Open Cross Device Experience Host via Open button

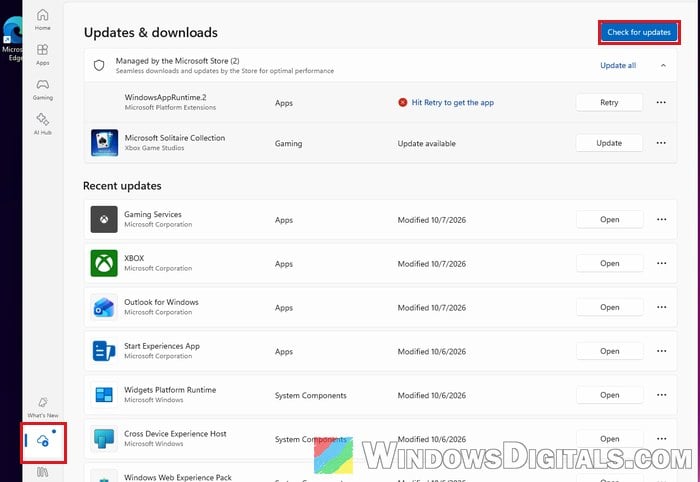(609, 438)
